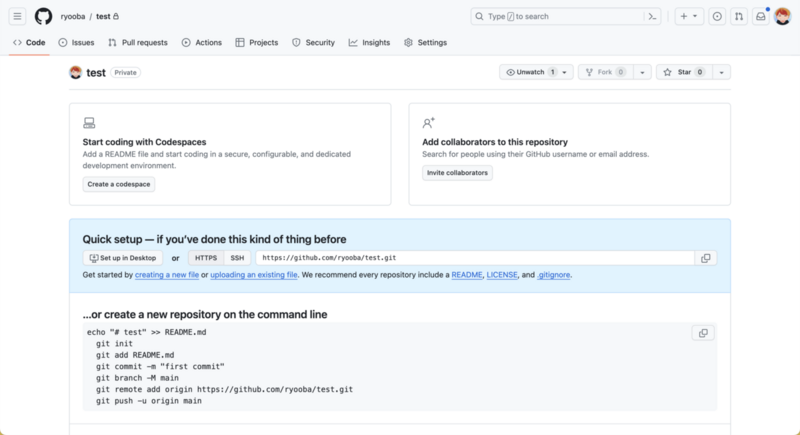Open the command palette icon
Viewport: 800px width, 435px height.
(x=652, y=16)
